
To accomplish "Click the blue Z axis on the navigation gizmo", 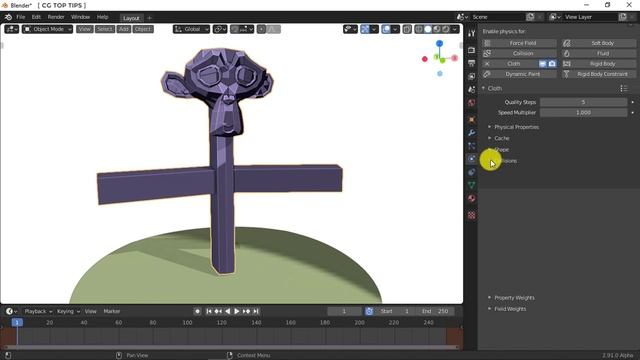I will pyautogui.click(x=439, y=43).
